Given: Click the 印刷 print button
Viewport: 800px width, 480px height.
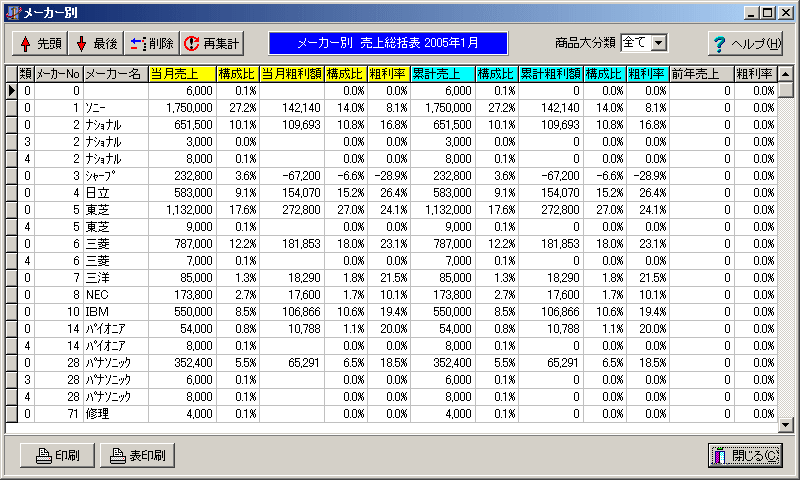Looking at the screenshot, I should point(57,455).
